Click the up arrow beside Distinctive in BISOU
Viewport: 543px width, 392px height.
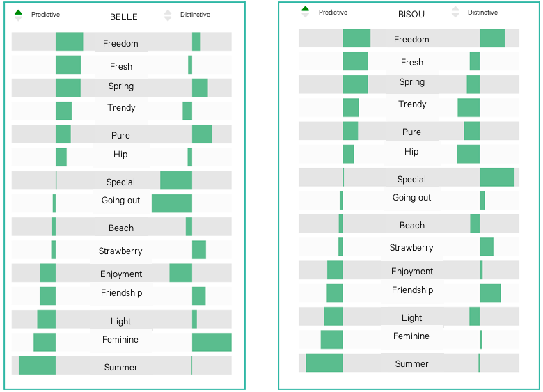click(455, 8)
